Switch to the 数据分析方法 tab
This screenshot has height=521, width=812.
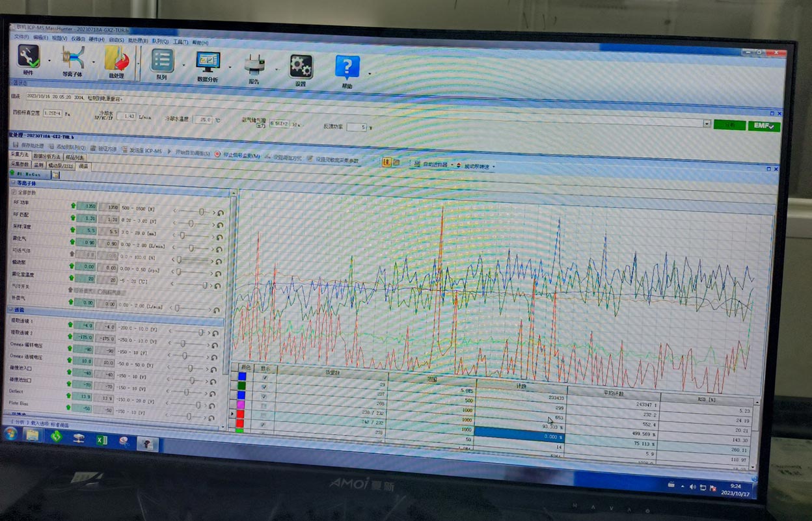click(47, 157)
